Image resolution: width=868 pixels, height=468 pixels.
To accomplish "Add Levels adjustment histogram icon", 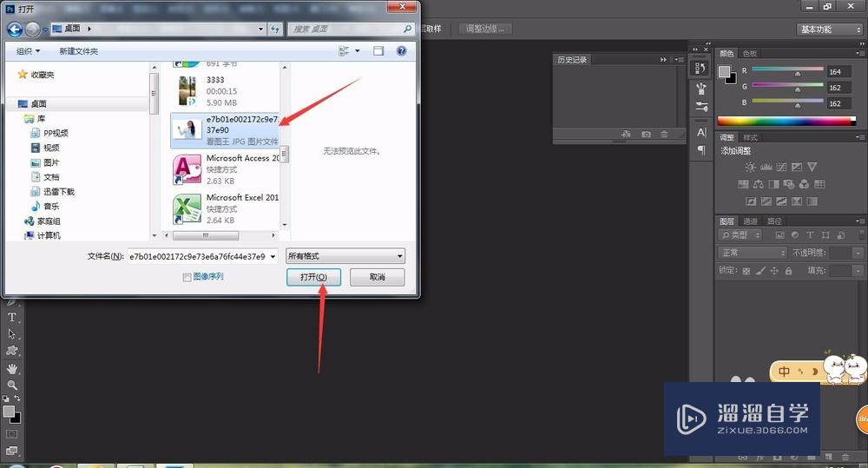I will (766, 167).
